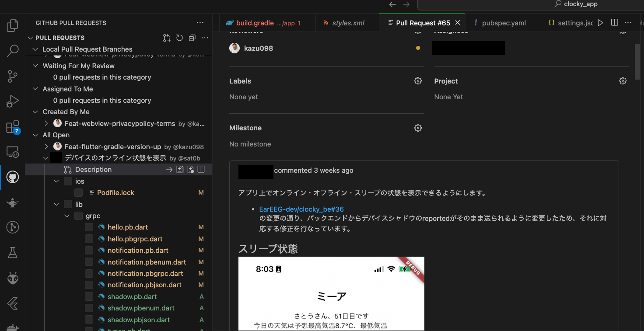Follow the EarEEG-dev/clocky_be#36 link
The width and height of the screenshot is (644, 331).
click(x=301, y=209)
